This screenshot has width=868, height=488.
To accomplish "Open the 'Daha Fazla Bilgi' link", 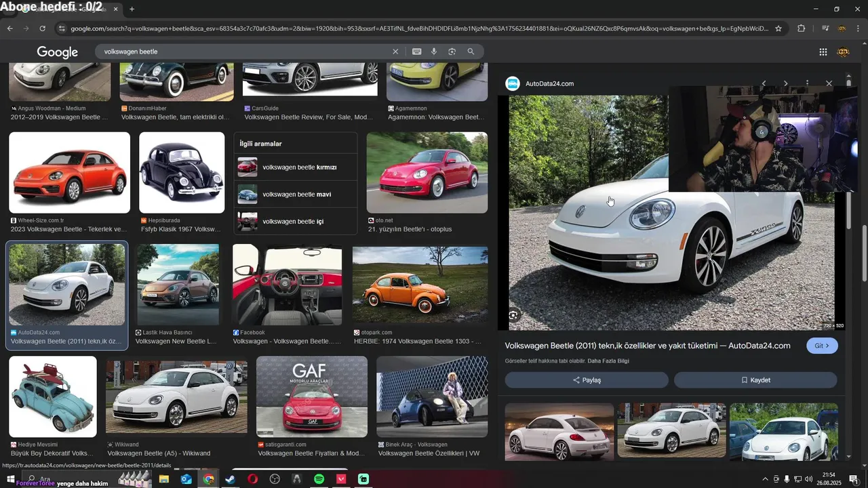I will point(608,361).
